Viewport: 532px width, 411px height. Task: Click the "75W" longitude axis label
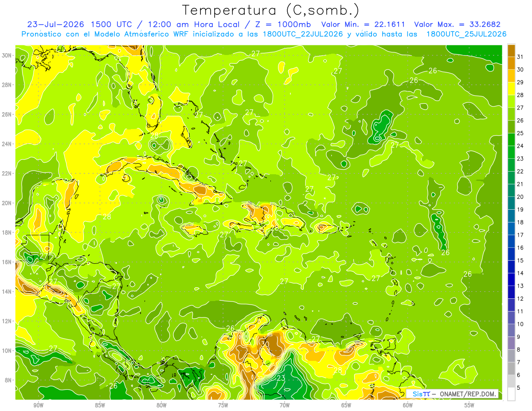tap(223, 405)
